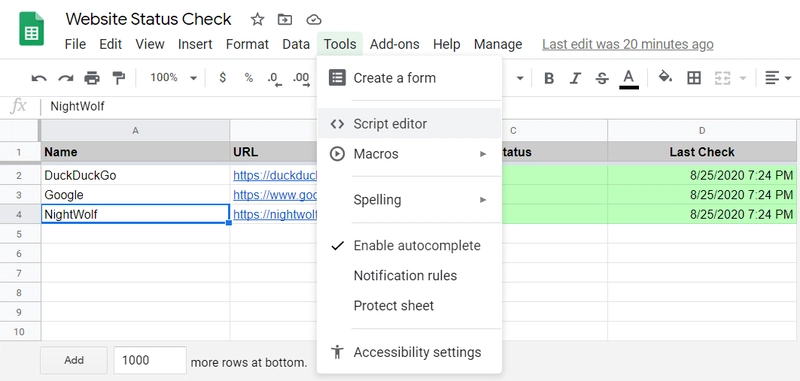The image size is (800, 381).
Task: Select column D header
Action: pyautogui.click(x=702, y=131)
